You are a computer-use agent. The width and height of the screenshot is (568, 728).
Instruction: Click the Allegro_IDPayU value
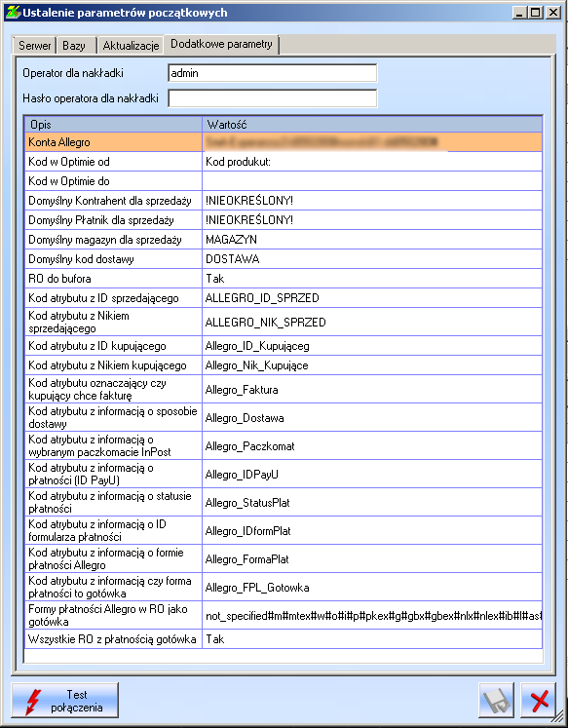[372, 474]
